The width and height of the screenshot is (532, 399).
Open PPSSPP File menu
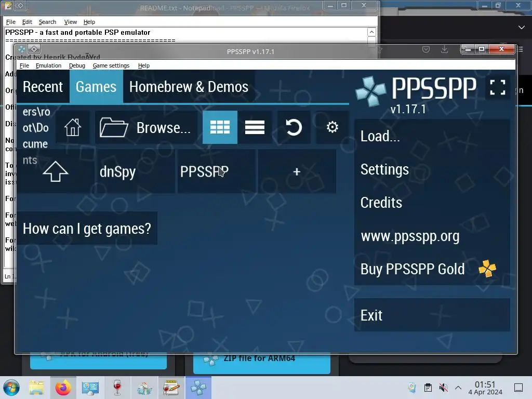24,65
